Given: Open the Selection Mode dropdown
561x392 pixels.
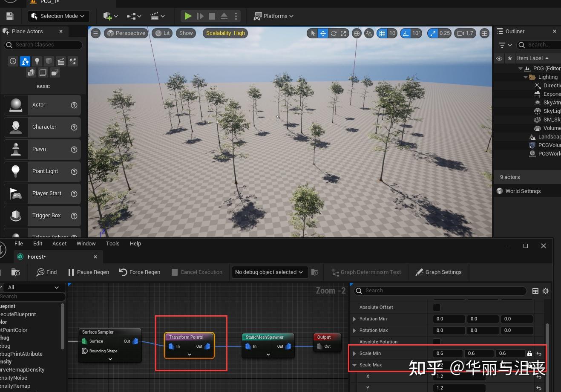Looking at the screenshot, I should [59, 16].
